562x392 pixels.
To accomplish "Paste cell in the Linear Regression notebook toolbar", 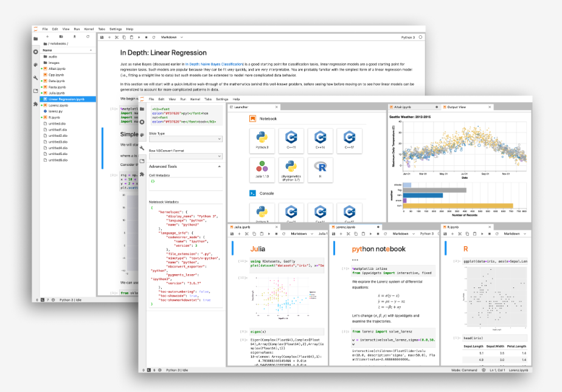I will [x=131, y=37].
